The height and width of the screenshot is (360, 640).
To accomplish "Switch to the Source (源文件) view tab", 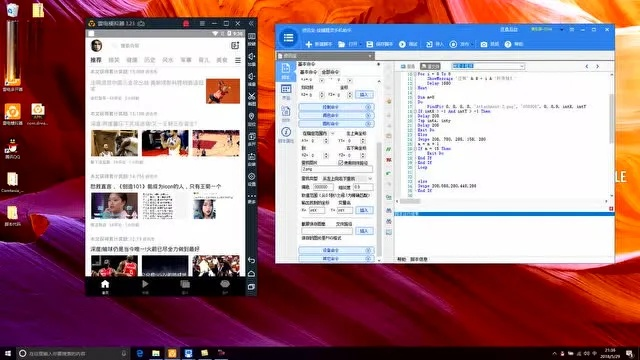I will [430, 66].
